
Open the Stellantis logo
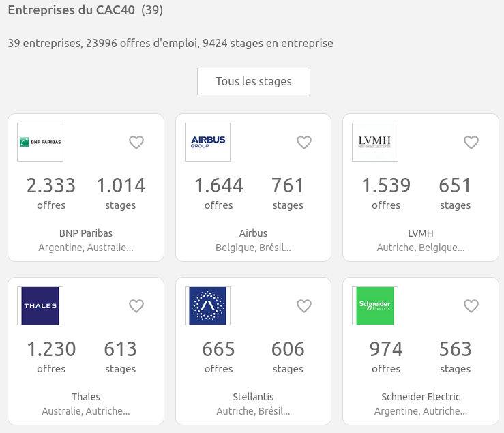point(207,305)
